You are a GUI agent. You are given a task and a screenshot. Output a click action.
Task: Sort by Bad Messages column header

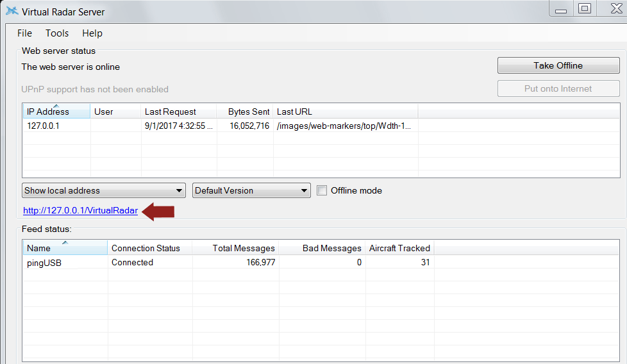(x=322, y=248)
